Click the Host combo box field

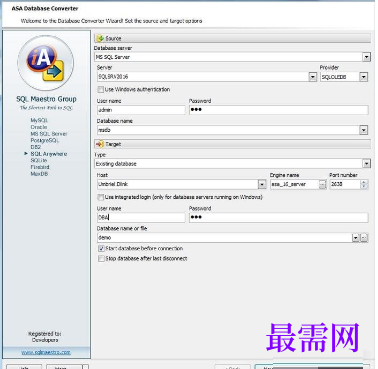click(177, 184)
